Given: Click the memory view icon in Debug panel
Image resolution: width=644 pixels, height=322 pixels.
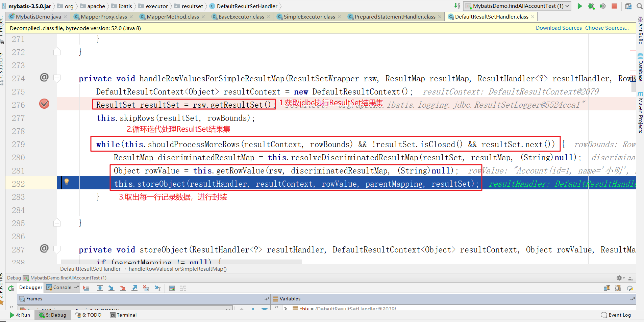Looking at the screenshot, I should pyautogui.click(x=618, y=288).
